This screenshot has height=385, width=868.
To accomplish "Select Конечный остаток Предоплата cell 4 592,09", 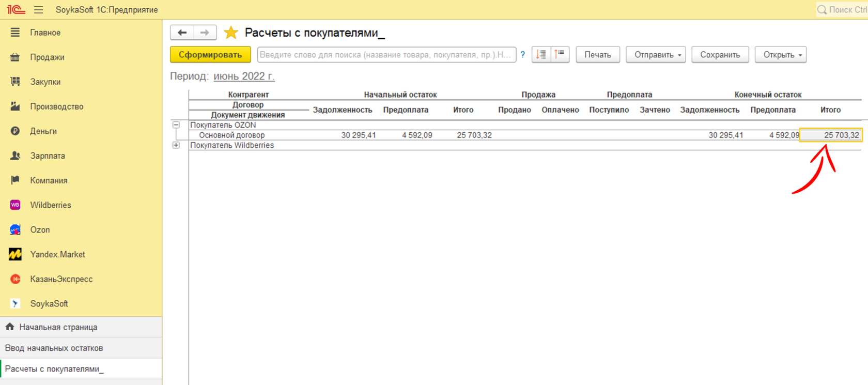I will point(784,135).
